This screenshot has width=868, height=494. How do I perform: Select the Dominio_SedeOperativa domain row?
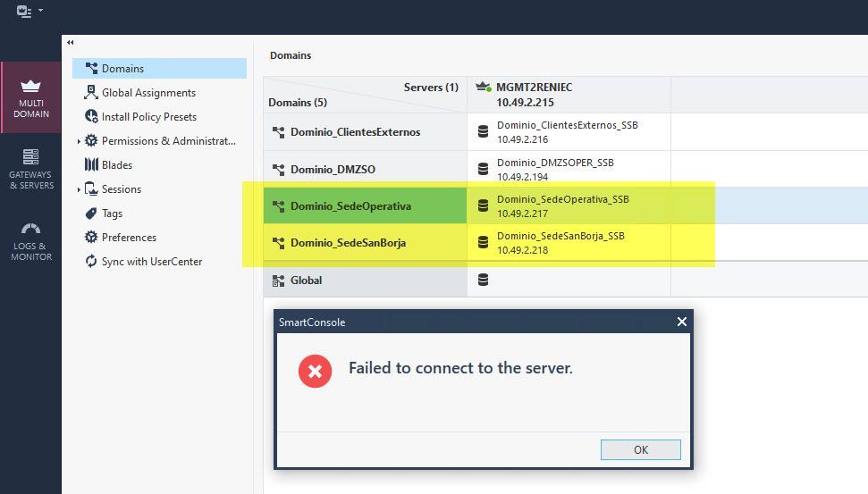[x=366, y=205]
